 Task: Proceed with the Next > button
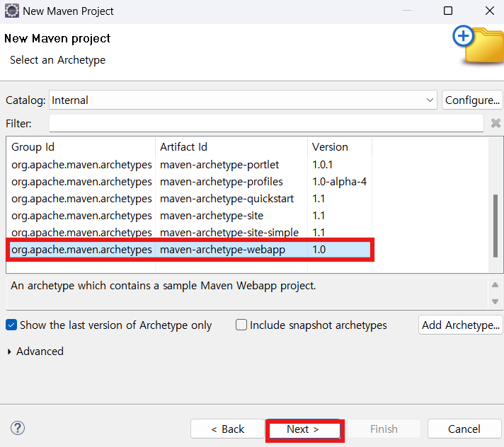pyautogui.click(x=304, y=429)
